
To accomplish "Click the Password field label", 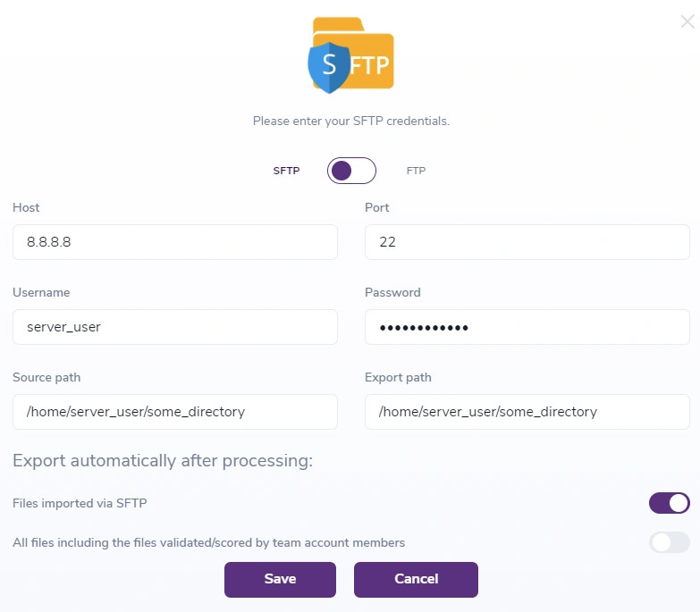I will 392,292.
